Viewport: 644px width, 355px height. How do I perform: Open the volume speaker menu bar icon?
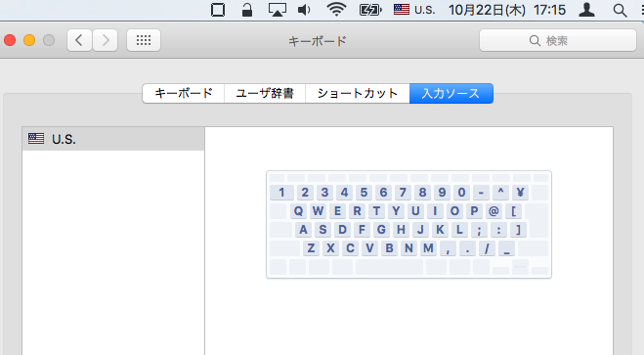(x=304, y=10)
